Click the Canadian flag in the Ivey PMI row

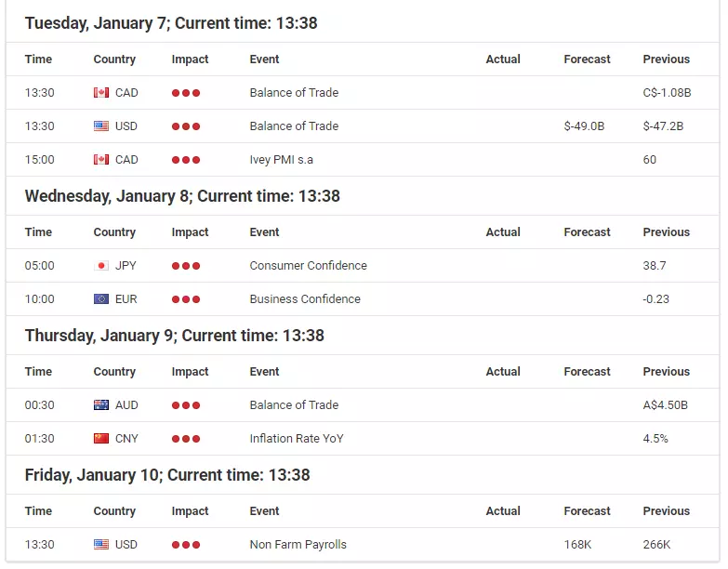(101, 160)
